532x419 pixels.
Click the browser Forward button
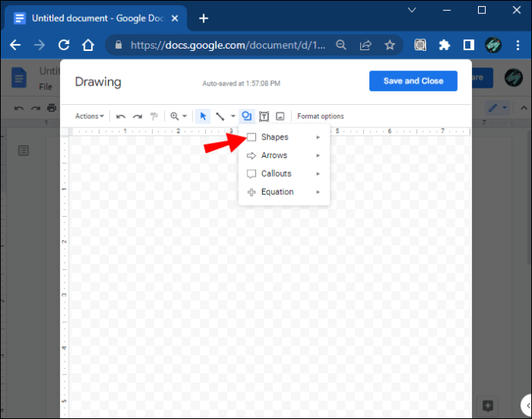point(39,45)
